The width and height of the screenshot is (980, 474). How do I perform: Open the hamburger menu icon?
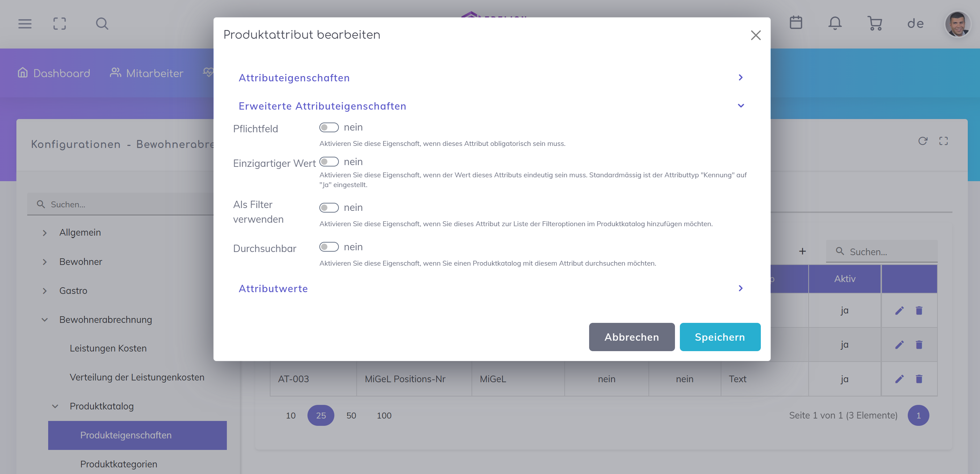25,24
